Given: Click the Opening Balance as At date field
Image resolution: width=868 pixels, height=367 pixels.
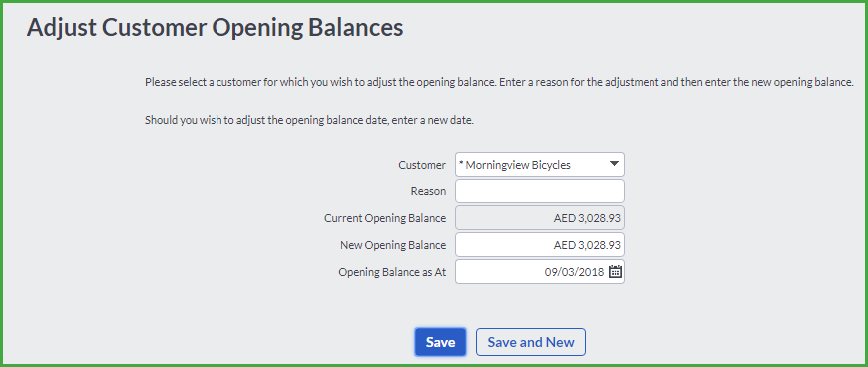Looking at the screenshot, I should [540, 272].
